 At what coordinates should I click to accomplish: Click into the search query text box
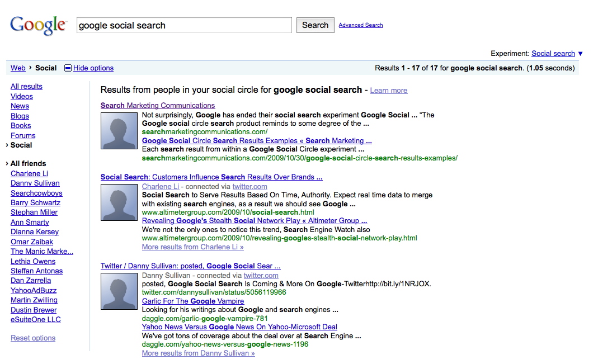point(184,25)
